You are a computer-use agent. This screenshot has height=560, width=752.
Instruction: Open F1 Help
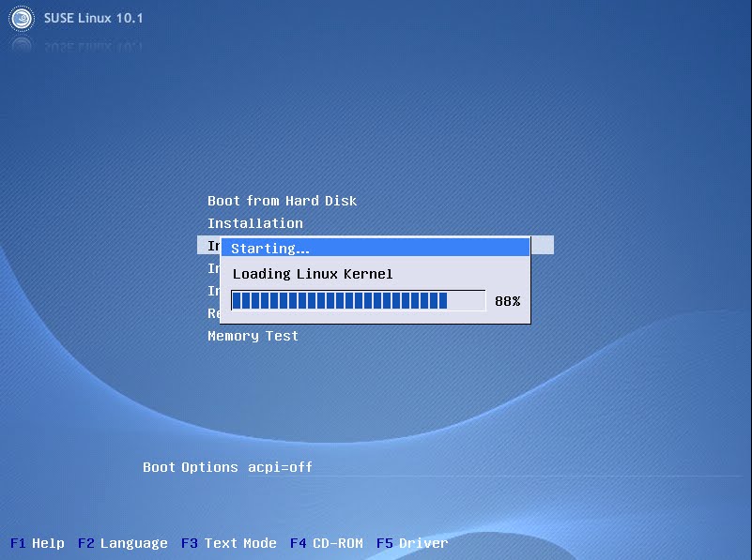click(38, 543)
